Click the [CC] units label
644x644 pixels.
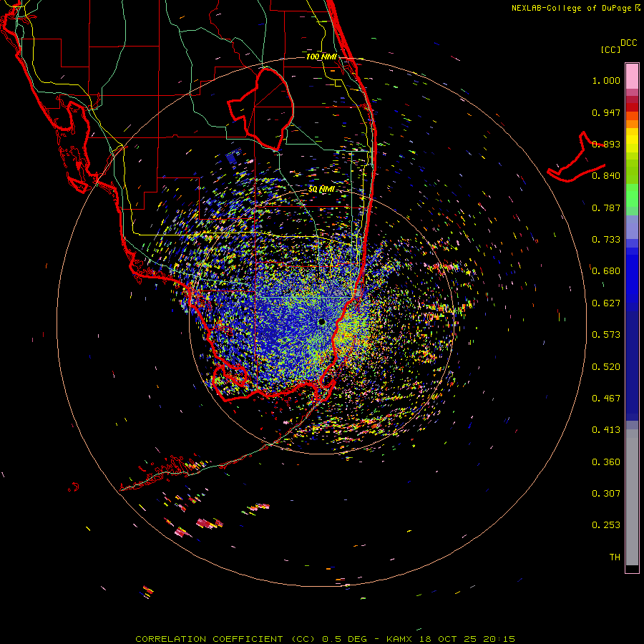[610, 49]
